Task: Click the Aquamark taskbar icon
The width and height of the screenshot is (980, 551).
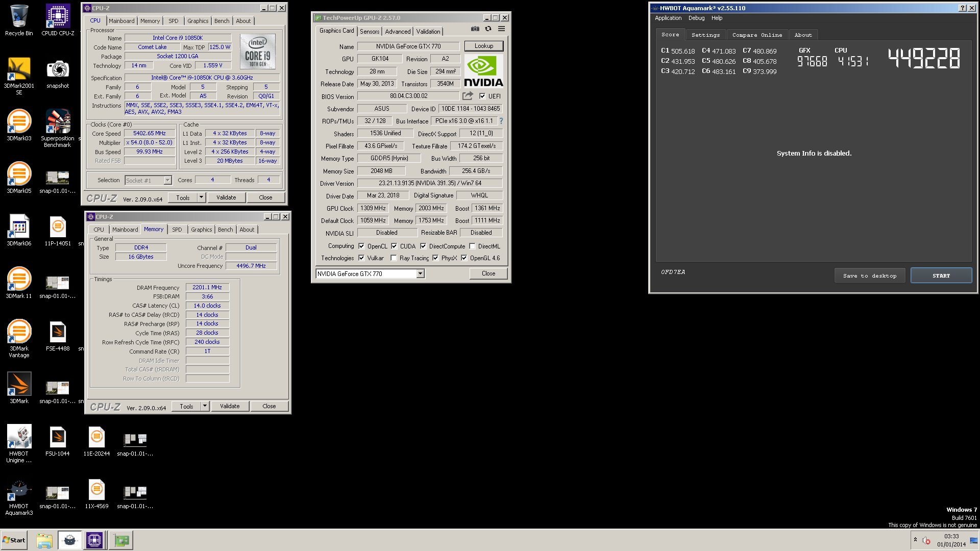Action: tap(69, 540)
